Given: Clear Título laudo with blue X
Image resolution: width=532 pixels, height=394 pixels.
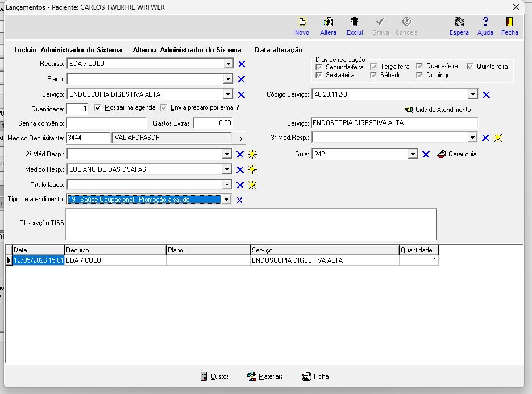Looking at the screenshot, I should pyautogui.click(x=240, y=185).
